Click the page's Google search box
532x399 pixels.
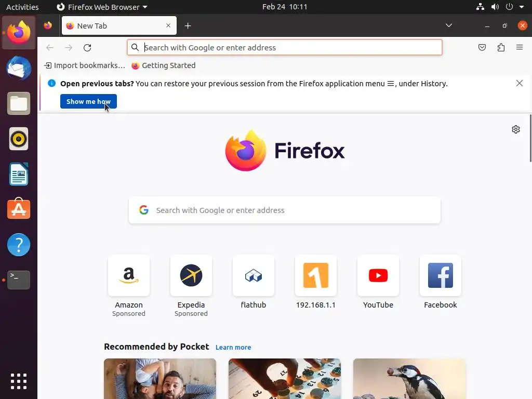point(285,210)
